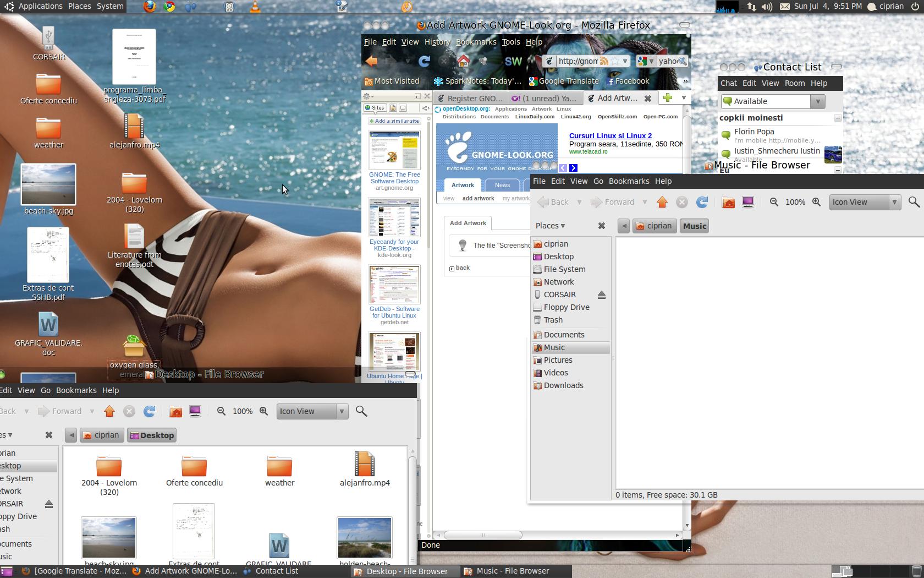924x578 pixels.
Task: Launch Firefox from the top panel
Action: click(150, 7)
